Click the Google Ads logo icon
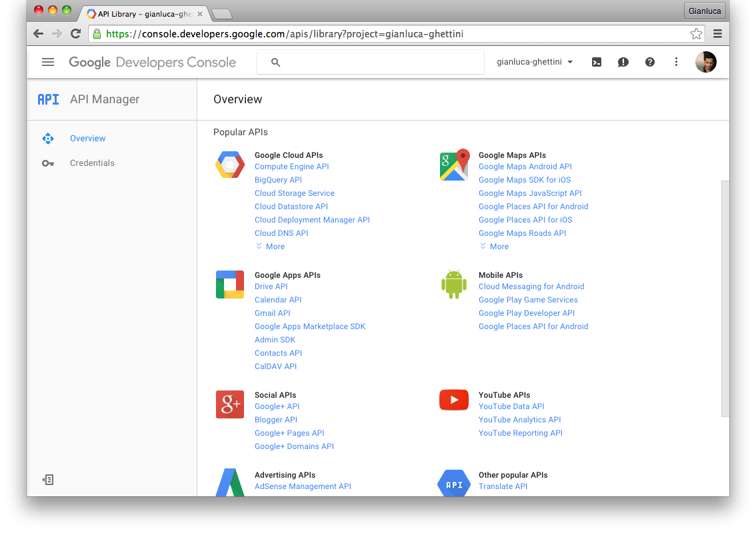Image resolution: width=756 pixels, height=533 pixels. [230, 482]
